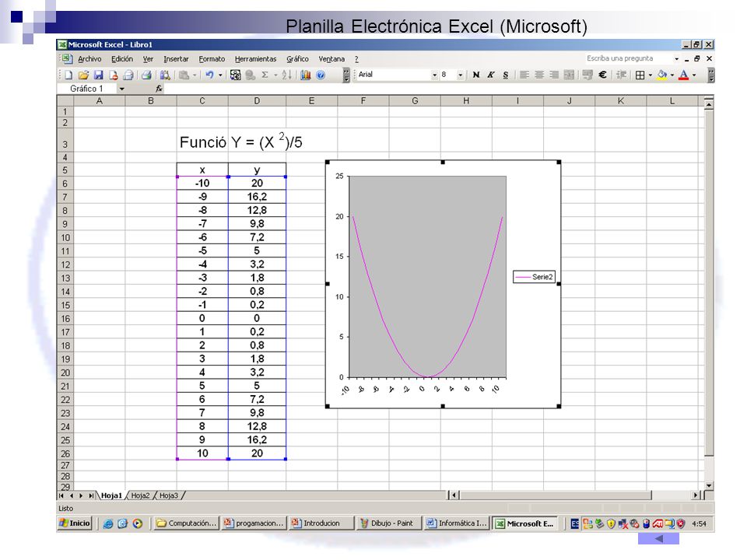Click the cell containing 16,2 in row 7

[257, 197]
